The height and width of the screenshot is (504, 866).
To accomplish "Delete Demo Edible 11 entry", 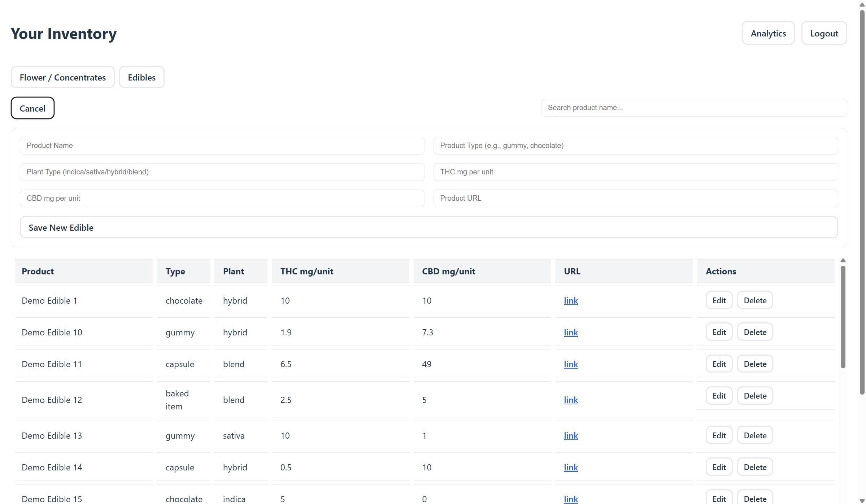I will pyautogui.click(x=755, y=364).
